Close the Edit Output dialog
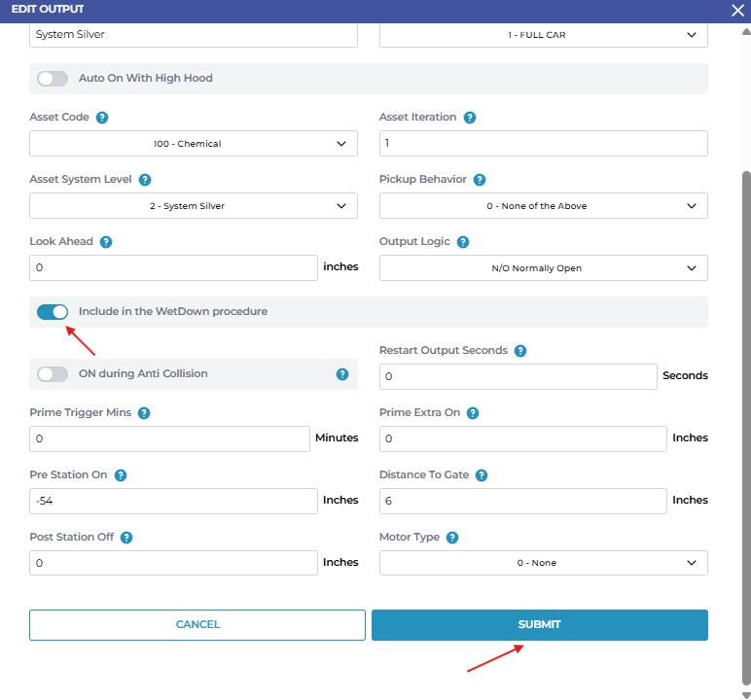The image size is (751, 700). [x=737, y=10]
